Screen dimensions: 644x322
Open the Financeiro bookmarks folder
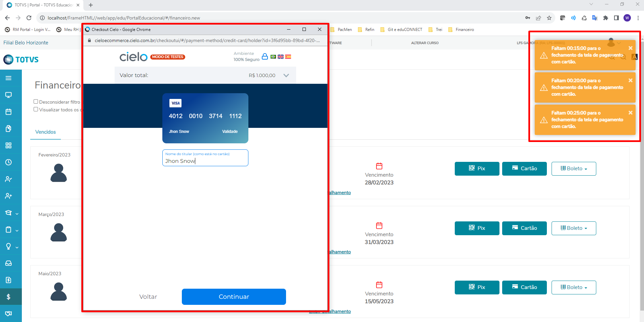(x=461, y=30)
